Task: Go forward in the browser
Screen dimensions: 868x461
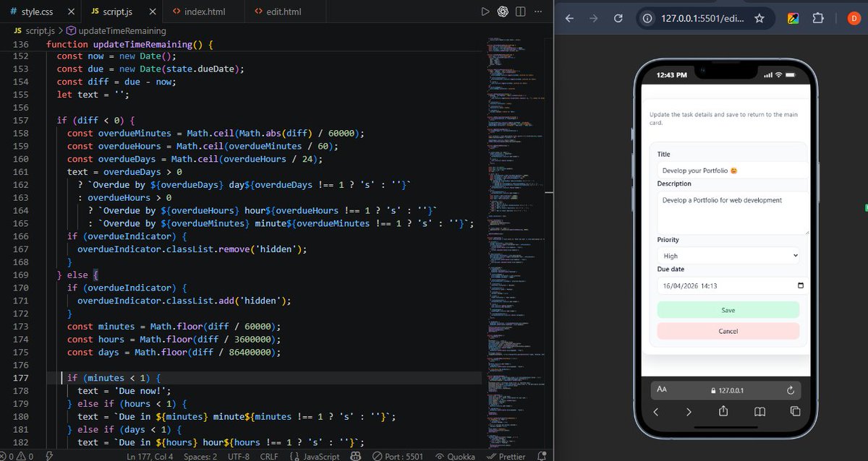Action: (594, 19)
